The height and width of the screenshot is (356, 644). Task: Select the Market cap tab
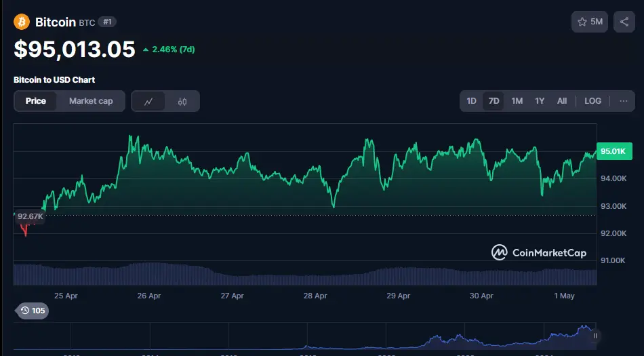(x=91, y=101)
